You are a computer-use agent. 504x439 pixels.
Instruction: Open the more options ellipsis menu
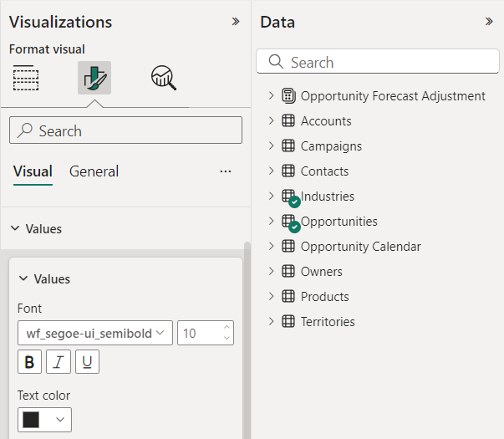click(x=225, y=171)
